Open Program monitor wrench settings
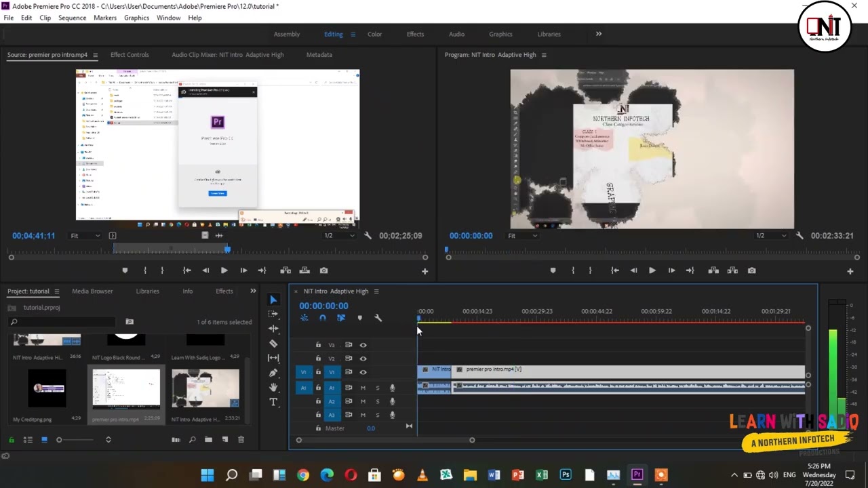 (800, 235)
